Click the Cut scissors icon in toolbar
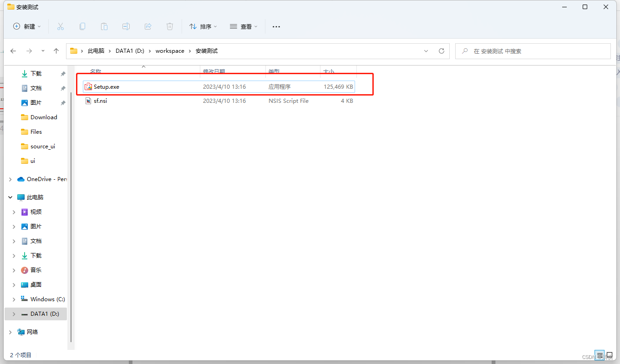 [61, 26]
